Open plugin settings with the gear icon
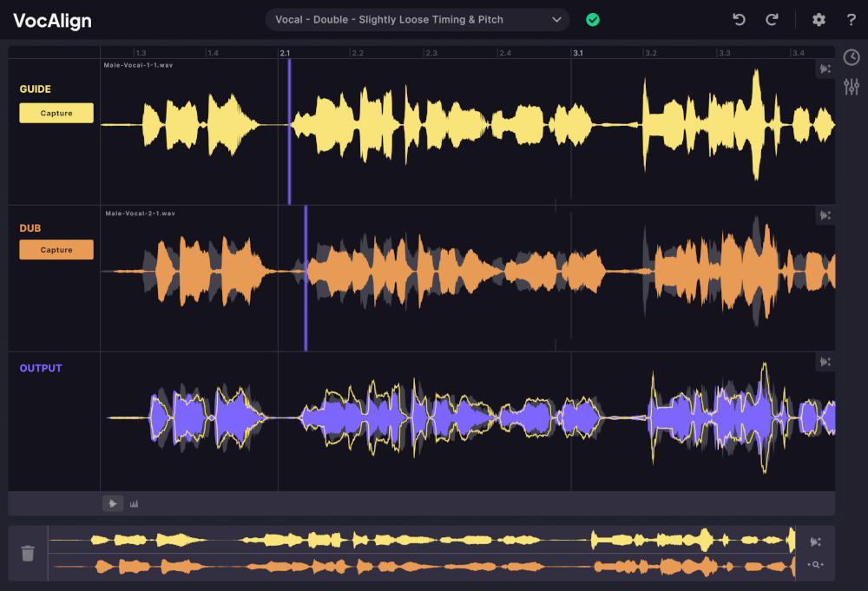The height and width of the screenshot is (591, 868). (x=818, y=19)
